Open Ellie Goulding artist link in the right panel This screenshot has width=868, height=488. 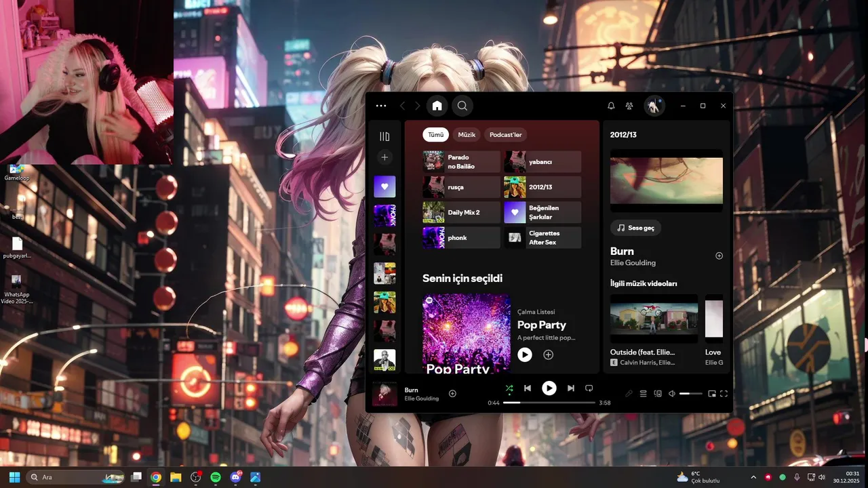(633, 263)
